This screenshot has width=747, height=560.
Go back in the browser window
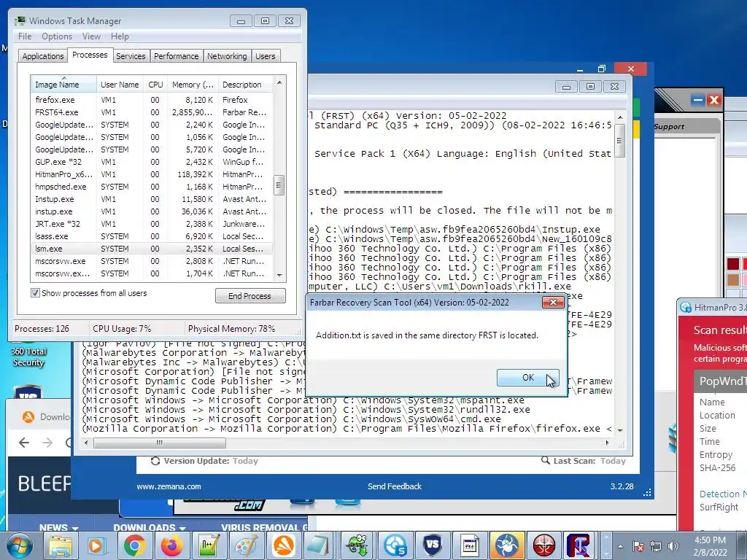coord(24,443)
